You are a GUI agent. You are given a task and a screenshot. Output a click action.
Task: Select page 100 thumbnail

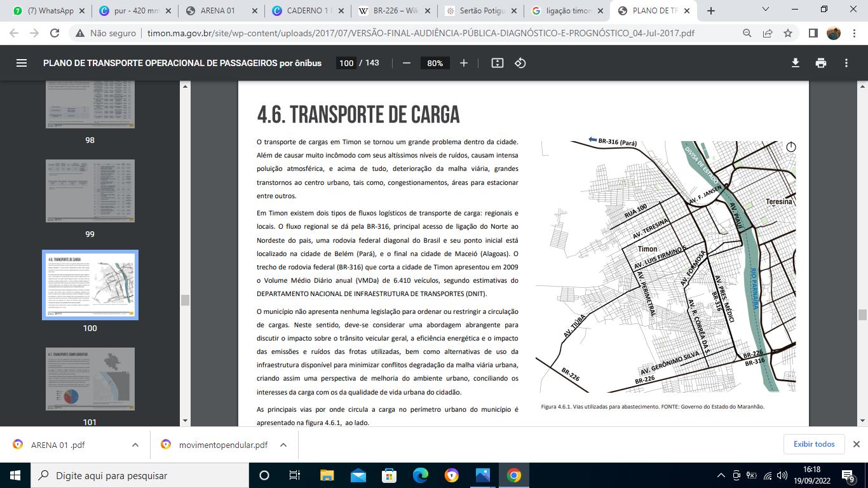click(x=90, y=285)
